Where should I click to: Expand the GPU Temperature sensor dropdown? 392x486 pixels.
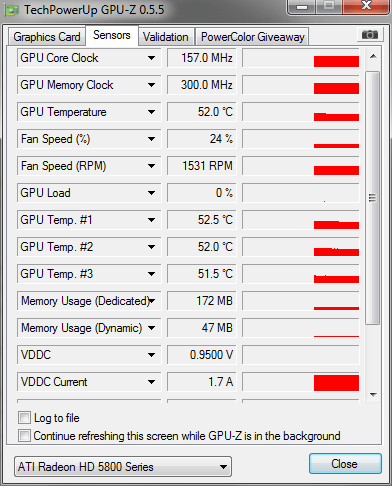click(151, 112)
